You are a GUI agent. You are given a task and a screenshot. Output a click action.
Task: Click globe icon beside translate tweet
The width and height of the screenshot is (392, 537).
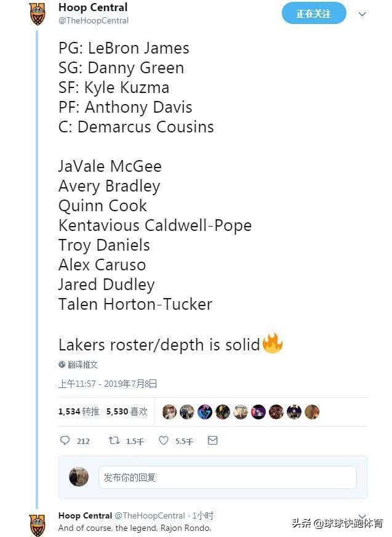(x=62, y=364)
